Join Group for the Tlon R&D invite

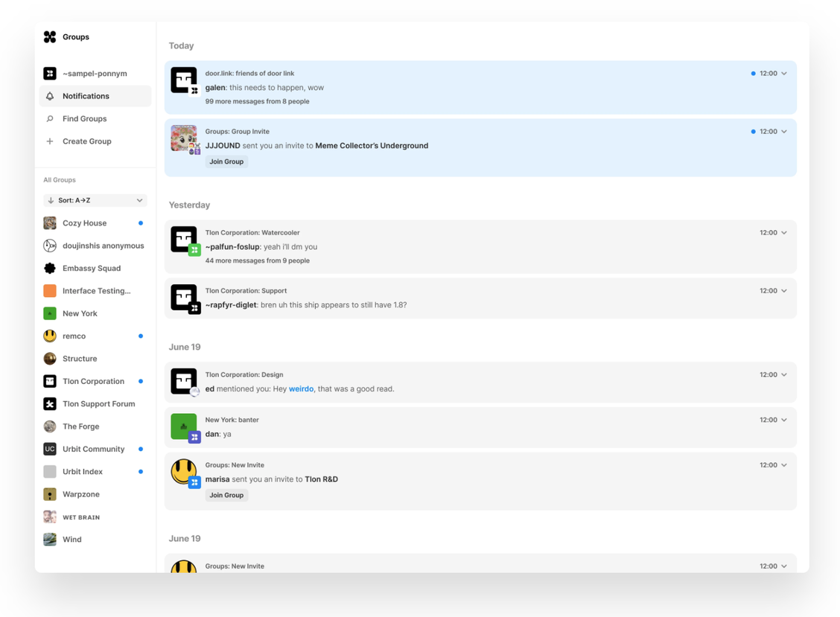click(x=226, y=495)
